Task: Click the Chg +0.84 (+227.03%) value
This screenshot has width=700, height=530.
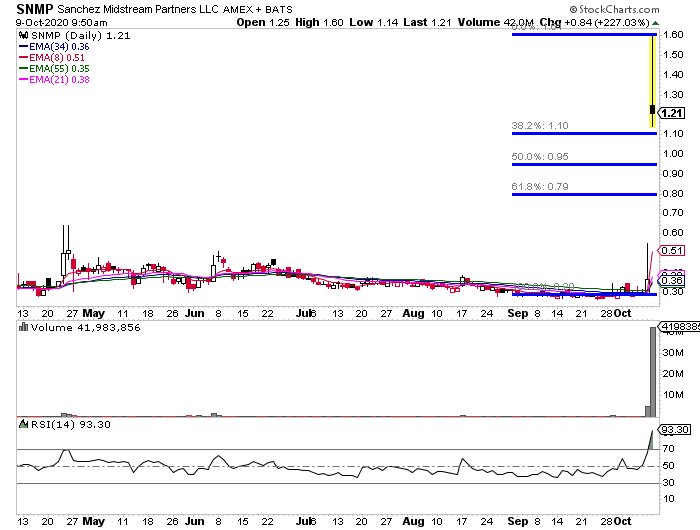Action: pos(595,22)
